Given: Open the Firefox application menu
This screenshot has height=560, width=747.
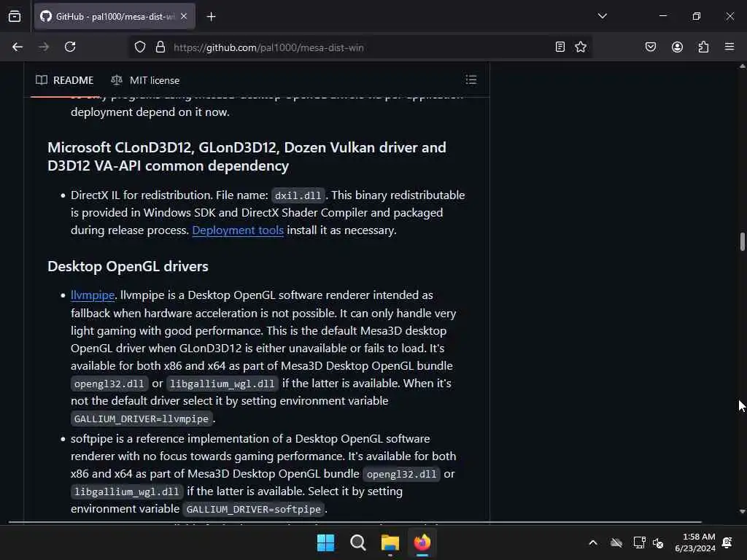Looking at the screenshot, I should click(x=729, y=47).
